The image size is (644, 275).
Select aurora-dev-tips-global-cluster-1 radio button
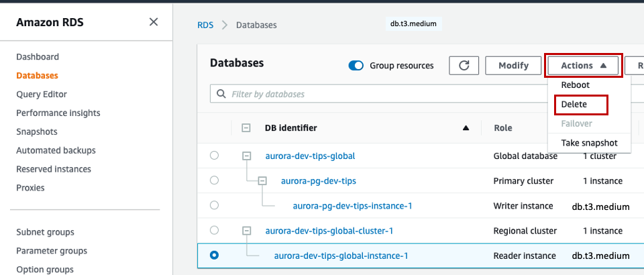pos(214,230)
